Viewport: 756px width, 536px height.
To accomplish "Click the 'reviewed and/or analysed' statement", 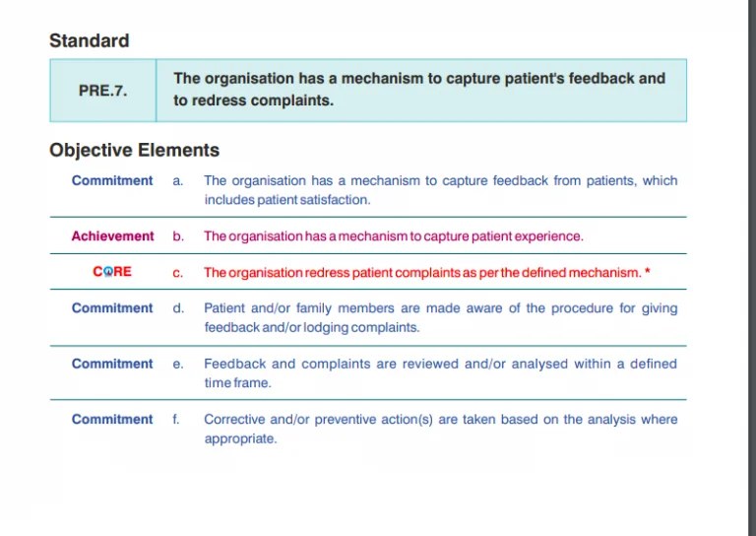I will [440, 372].
